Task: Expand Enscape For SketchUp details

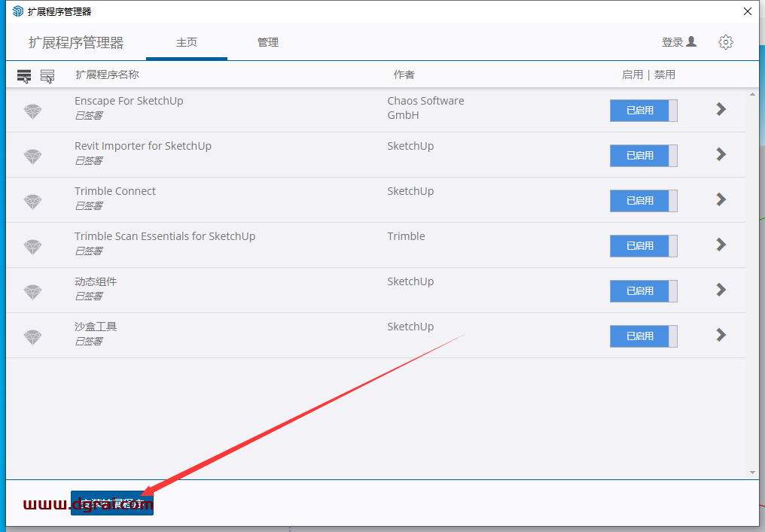Action: pyautogui.click(x=721, y=109)
